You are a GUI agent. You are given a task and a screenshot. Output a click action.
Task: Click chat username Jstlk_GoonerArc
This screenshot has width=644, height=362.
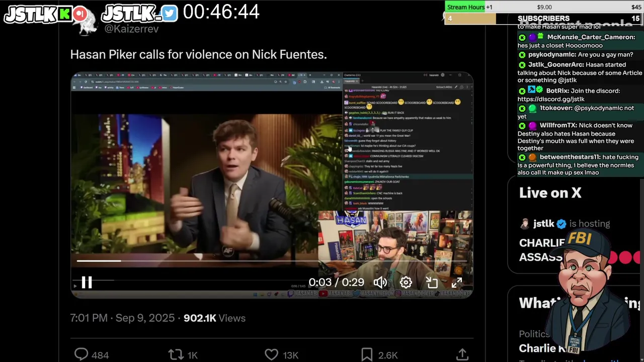click(x=556, y=65)
